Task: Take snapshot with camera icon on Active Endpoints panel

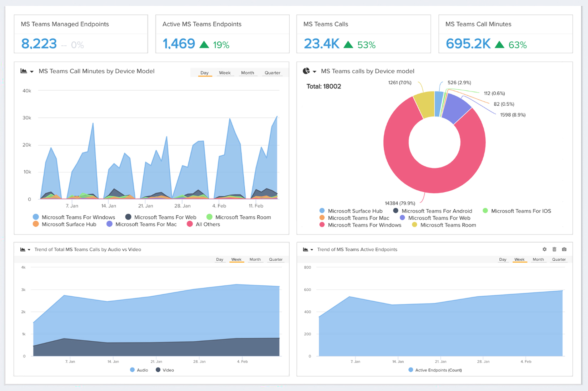Action: (564, 249)
